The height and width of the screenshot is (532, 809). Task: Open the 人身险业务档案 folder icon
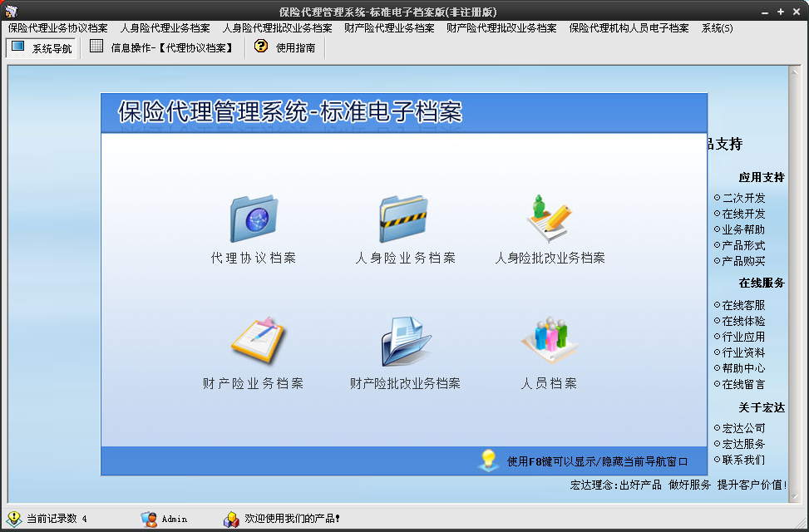click(x=405, y=218)
